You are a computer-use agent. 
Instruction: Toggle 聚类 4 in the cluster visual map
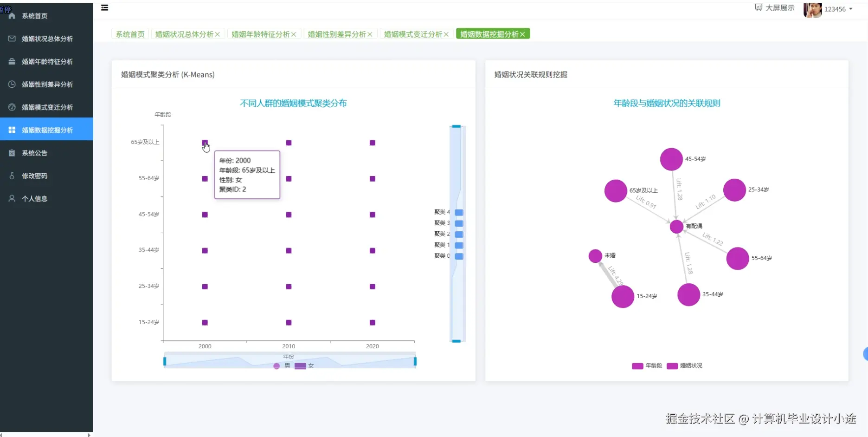[449, 212]
